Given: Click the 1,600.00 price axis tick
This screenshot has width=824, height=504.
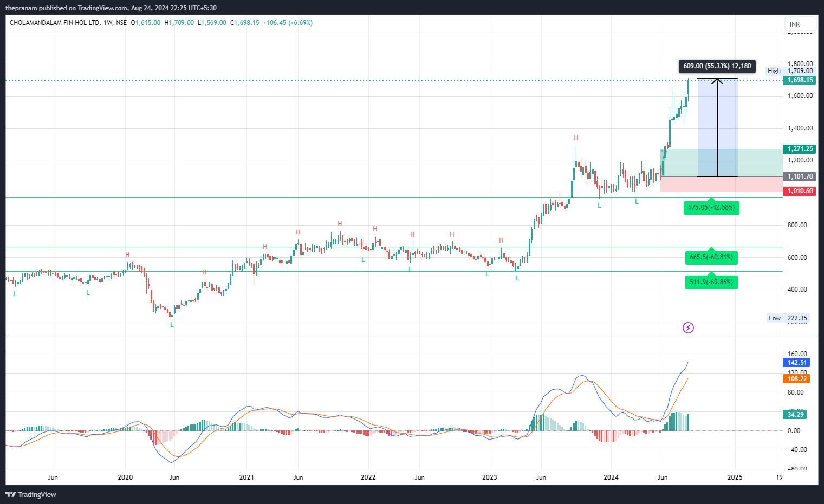Looking at the screenshot, I should [800, 96].
